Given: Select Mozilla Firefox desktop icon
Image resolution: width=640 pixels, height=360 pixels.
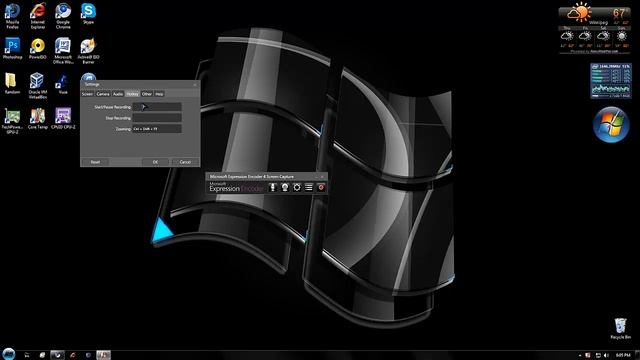Looking at the screenshot, I should tap(12, 16).
